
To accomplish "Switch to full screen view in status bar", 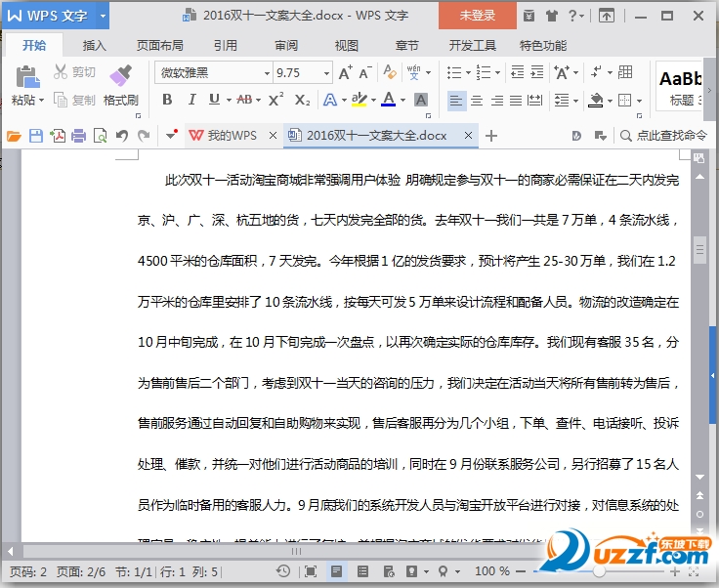I will click(311, 571).
